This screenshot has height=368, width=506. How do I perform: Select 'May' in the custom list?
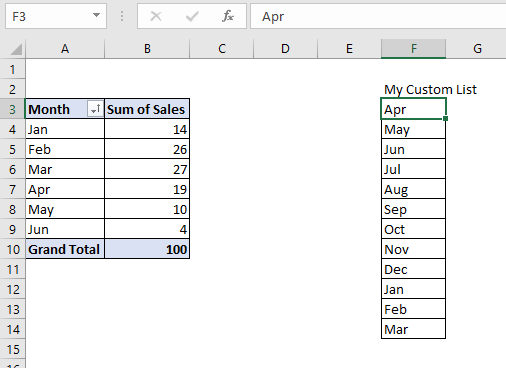(x=413, y=129)
